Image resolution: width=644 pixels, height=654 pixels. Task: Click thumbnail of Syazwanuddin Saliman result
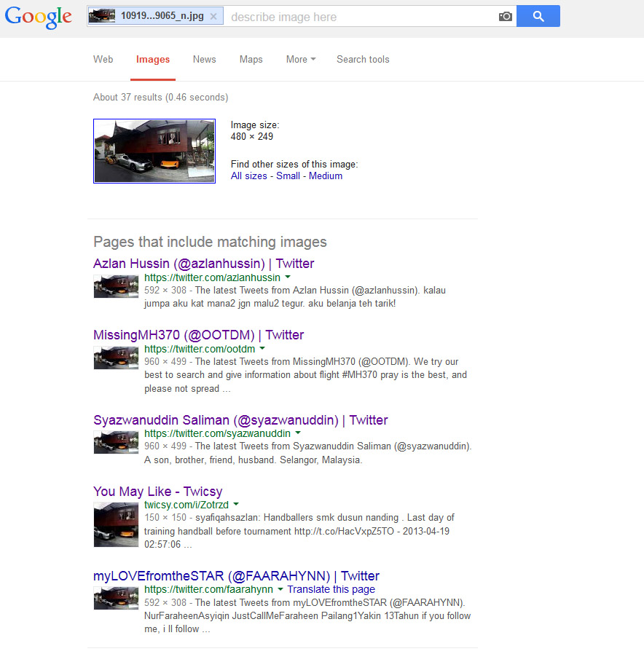116,442
